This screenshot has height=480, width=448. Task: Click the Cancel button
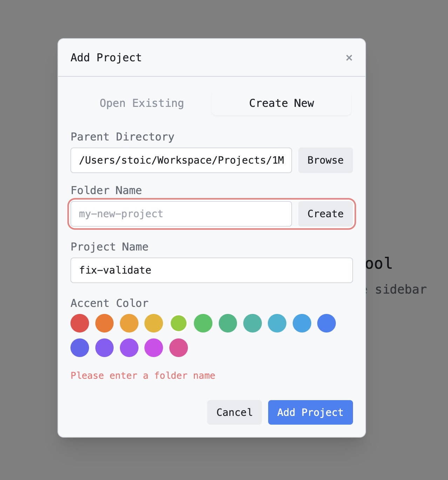234,412
